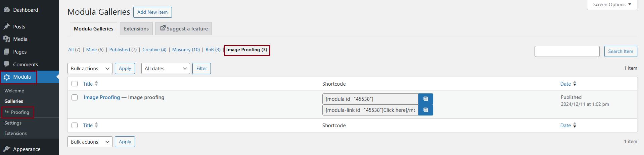Click the Posts pushpin icon
The height and width of the screenshot is (155, 644).
[7, 26]
